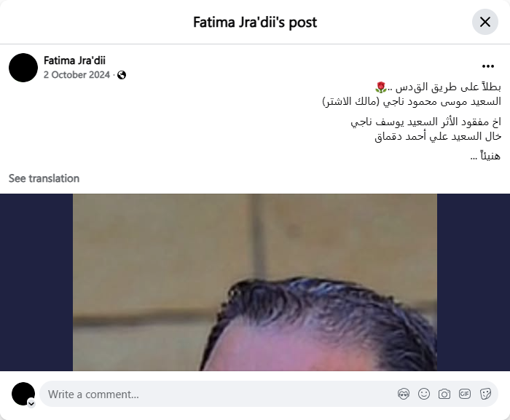510x420 pixels.
Task: Click Fatima Jra'dii's profile picture
Action: pos(23,68)
